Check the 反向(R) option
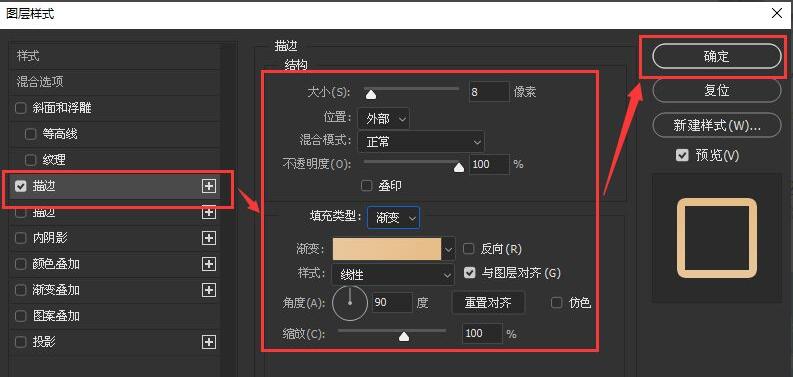Screen dimensions: 793x377 [x=469, y=248]
